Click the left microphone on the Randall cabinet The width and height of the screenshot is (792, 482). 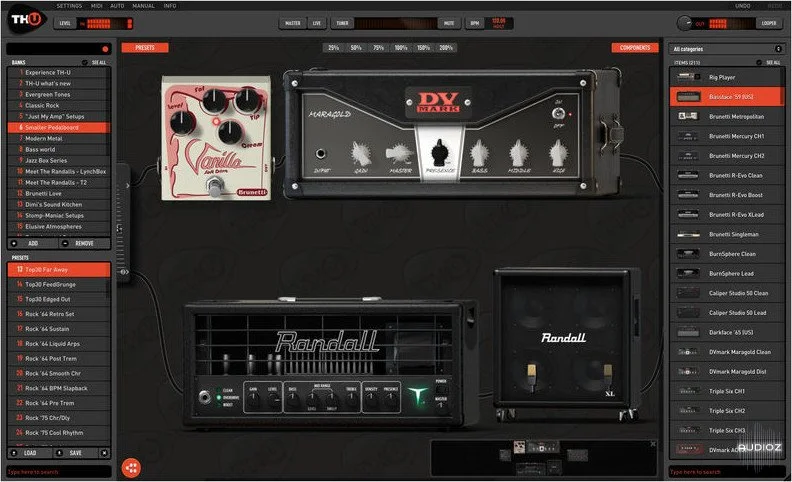531,376
